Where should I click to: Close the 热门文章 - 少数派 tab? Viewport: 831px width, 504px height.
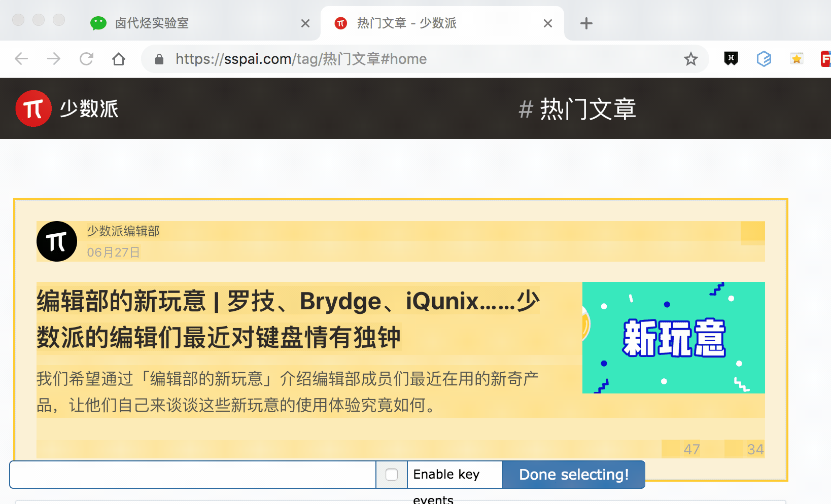(548, 23)
